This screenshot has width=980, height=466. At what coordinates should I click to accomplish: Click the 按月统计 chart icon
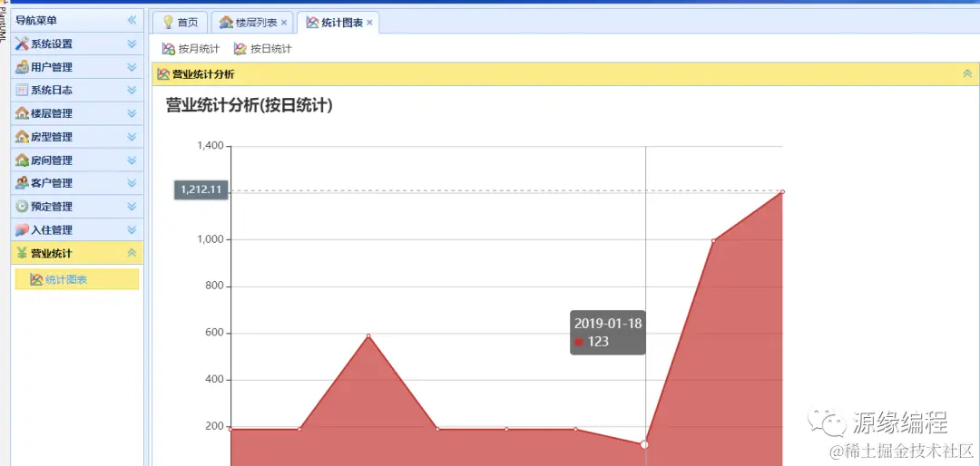coord(168,49)
